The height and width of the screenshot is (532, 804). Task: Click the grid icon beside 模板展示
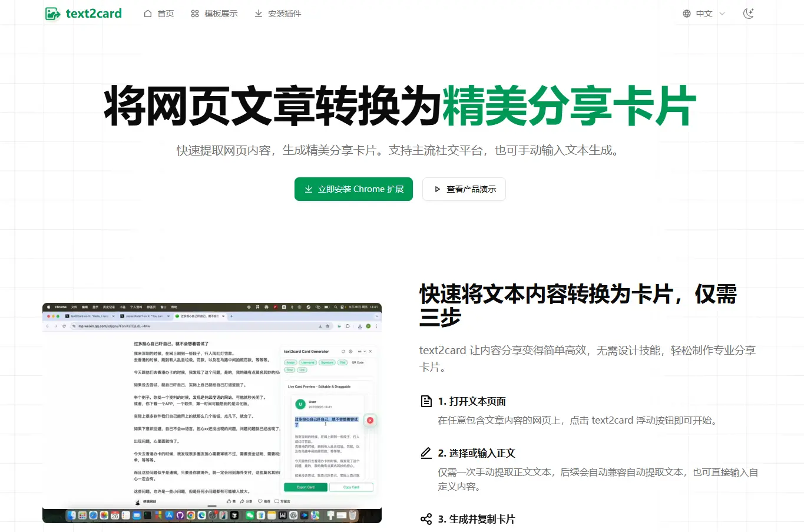[195, 14]
